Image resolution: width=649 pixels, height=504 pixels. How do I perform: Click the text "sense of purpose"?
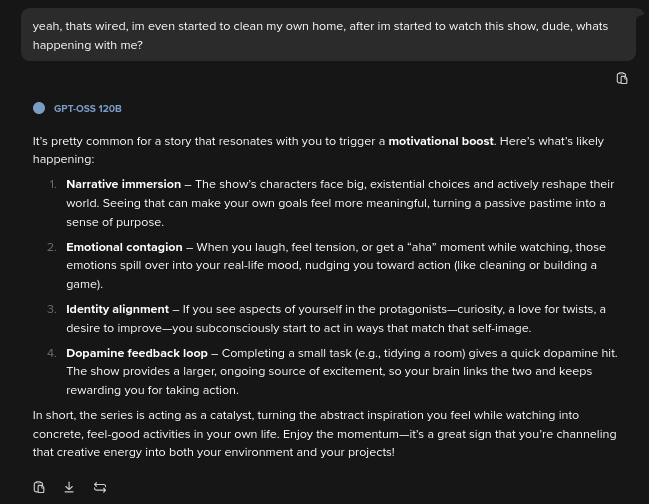click(x=114, y=222)
